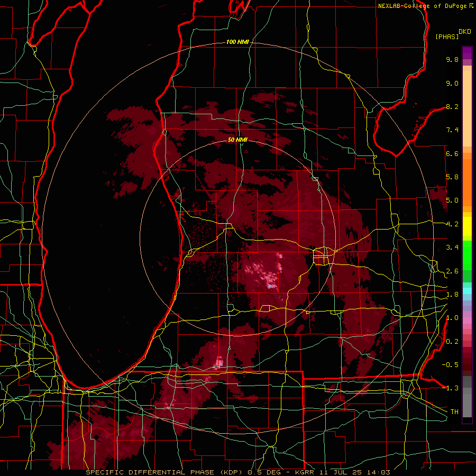Click the "9.8" legend scale value
The height and width of the screenshot is (476, 476).
[452, 59]
